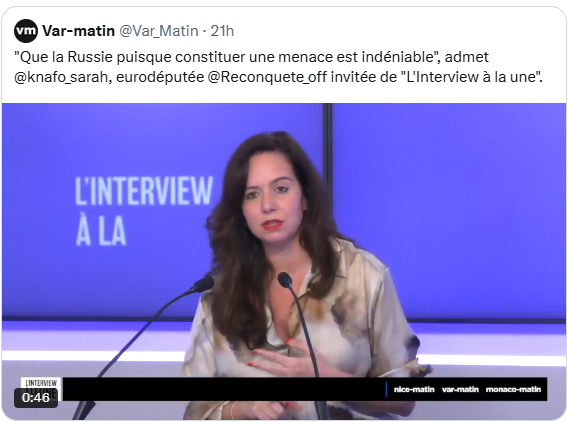Click the black lower-third banner bar

click(305, 389)
